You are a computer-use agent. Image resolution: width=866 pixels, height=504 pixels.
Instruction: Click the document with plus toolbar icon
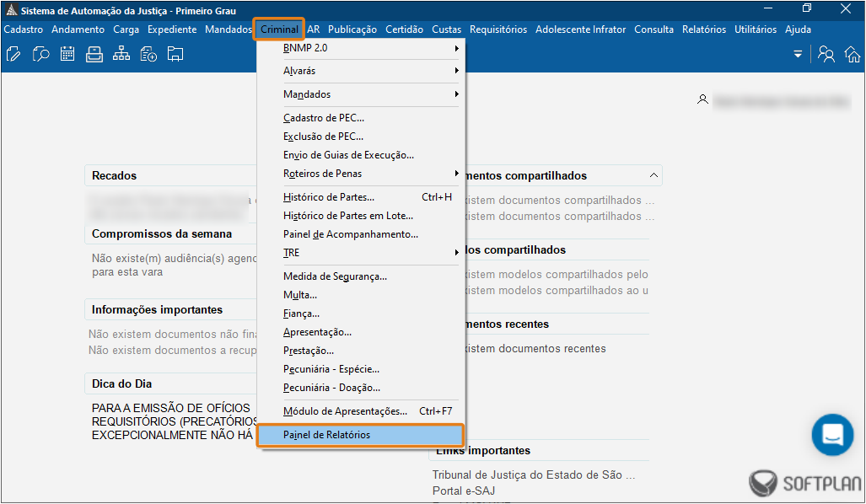click(x=148, y=55)
